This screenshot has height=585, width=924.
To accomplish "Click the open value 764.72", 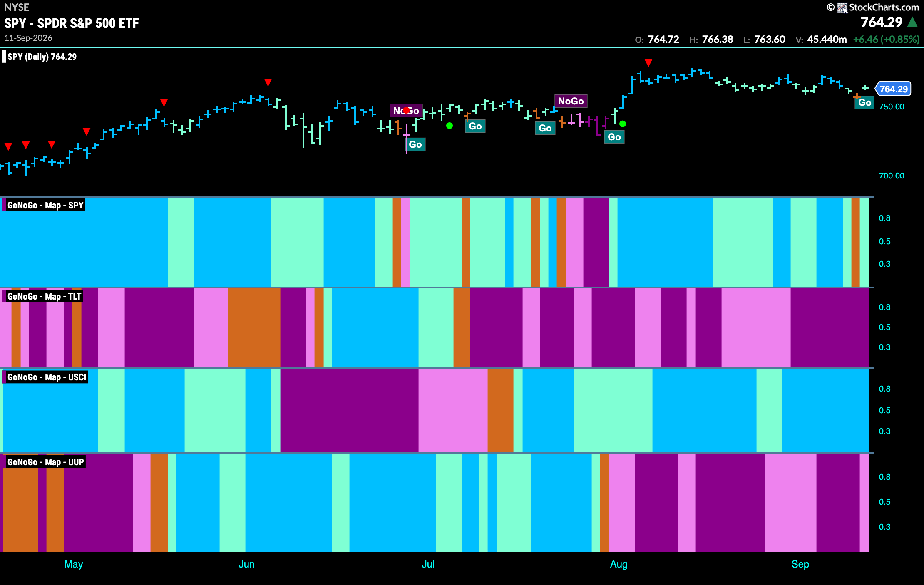I will 663,40.
